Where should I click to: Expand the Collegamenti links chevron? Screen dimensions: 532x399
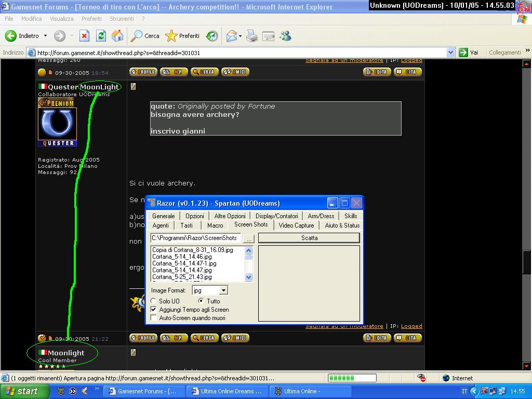[528, 50]
